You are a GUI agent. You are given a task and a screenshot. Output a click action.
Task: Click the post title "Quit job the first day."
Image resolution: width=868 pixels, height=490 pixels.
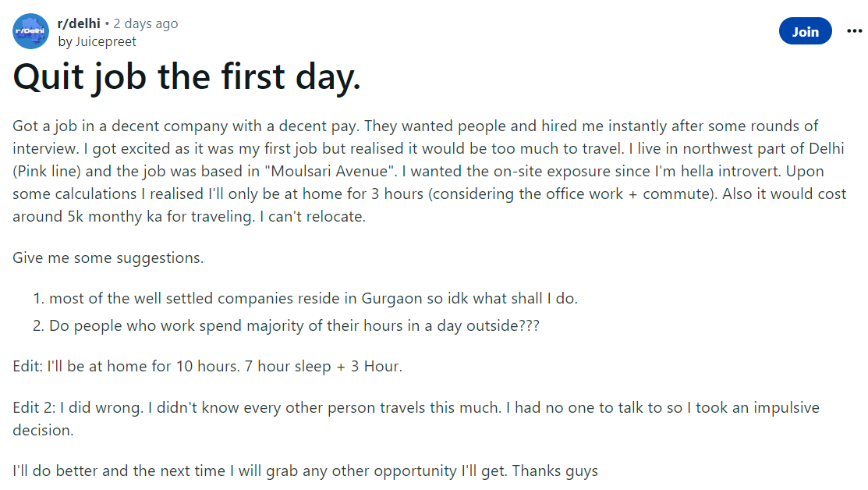(x=187, y=76)
